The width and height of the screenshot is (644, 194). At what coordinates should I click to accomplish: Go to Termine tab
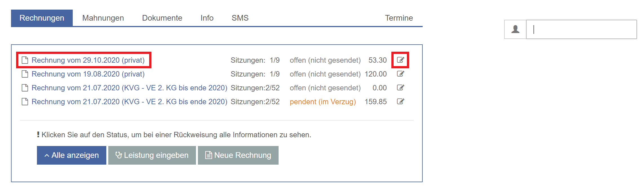(x=399, y=18)
